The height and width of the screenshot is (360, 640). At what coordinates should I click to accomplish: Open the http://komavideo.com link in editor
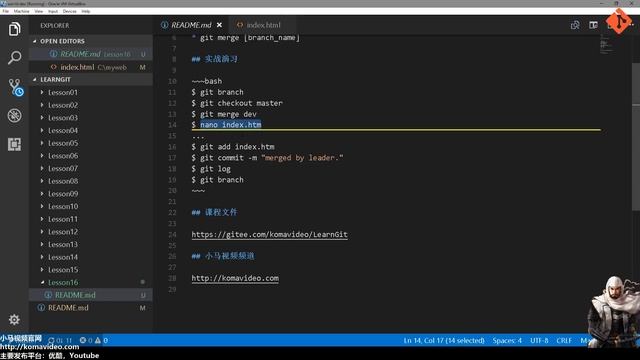[235, 278]
